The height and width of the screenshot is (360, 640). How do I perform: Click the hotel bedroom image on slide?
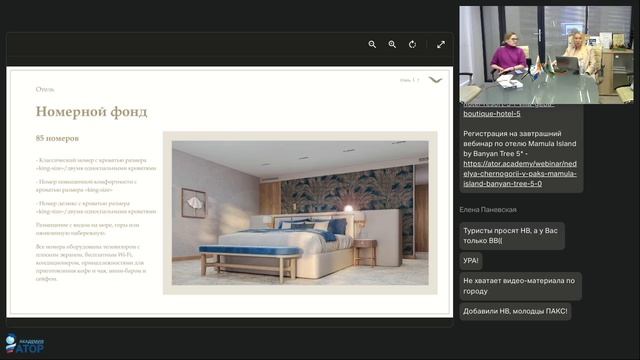click(300, 213)
